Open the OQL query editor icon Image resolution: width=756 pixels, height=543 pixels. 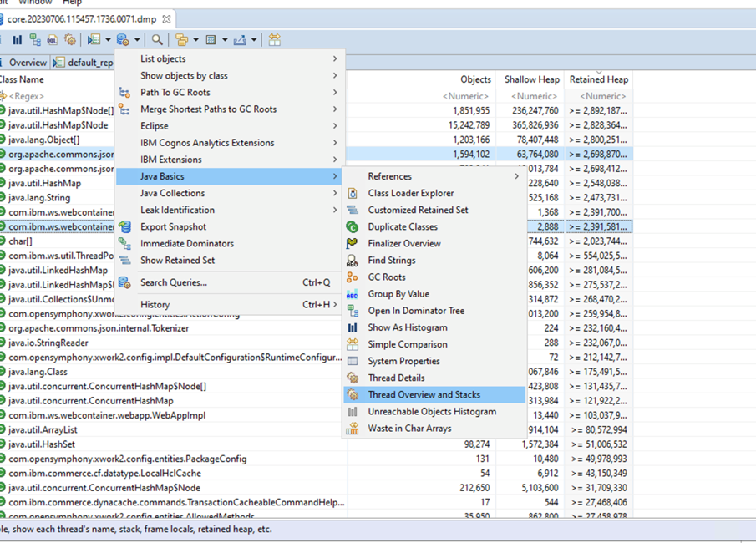[53, 39]
